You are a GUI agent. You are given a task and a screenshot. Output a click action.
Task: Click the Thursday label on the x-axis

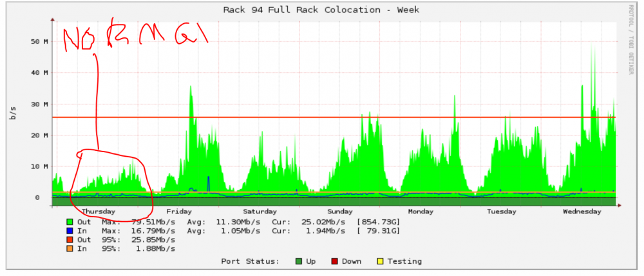98,212
